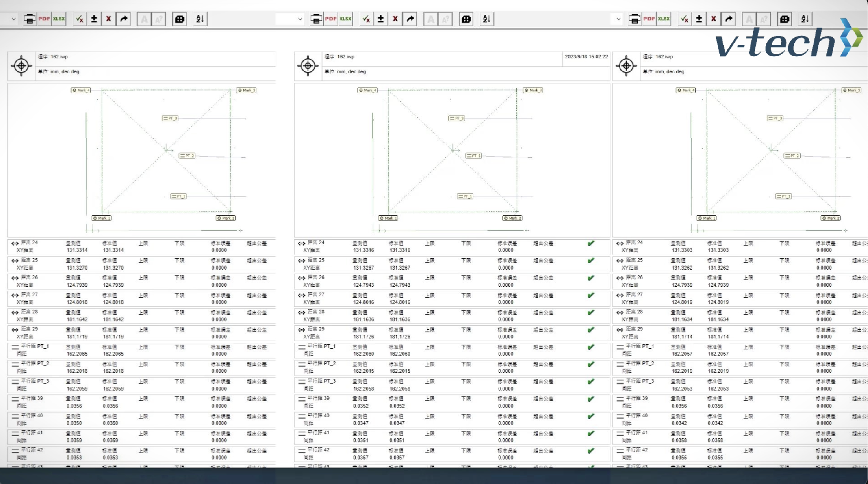The height and width of the screenshot is (484, 868).
Task: Sort middle panel results with A-Z icon
Action: (x=487, y=19)
